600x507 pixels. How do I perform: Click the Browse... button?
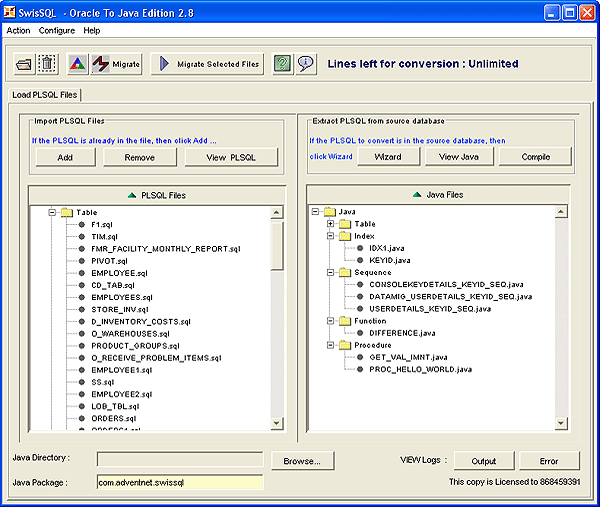point(302,461)
